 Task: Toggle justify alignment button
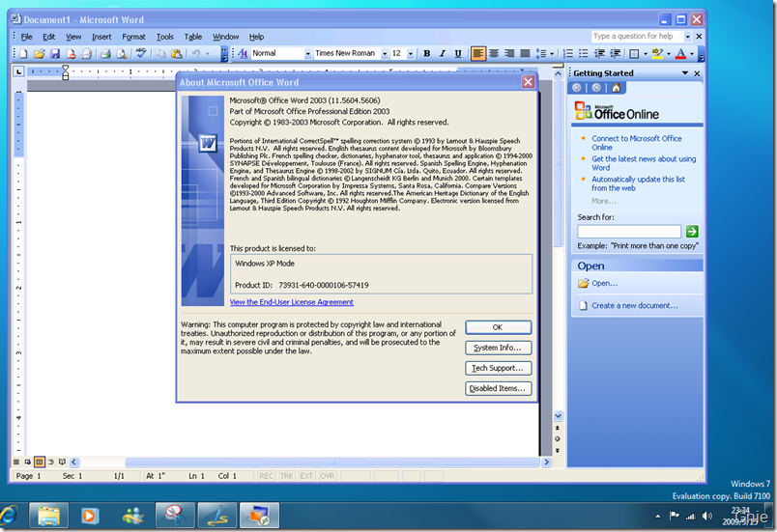coord(526,53)
